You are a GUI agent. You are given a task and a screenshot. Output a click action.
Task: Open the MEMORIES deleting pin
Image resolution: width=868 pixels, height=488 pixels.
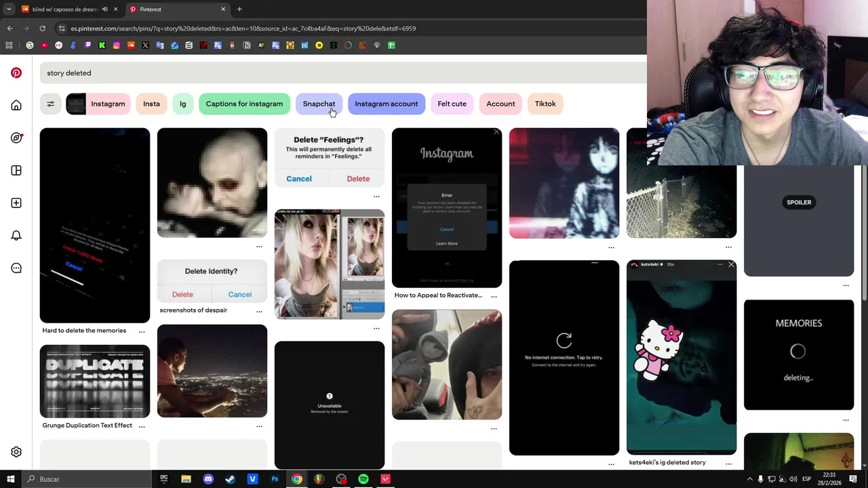tap(799, 355)
